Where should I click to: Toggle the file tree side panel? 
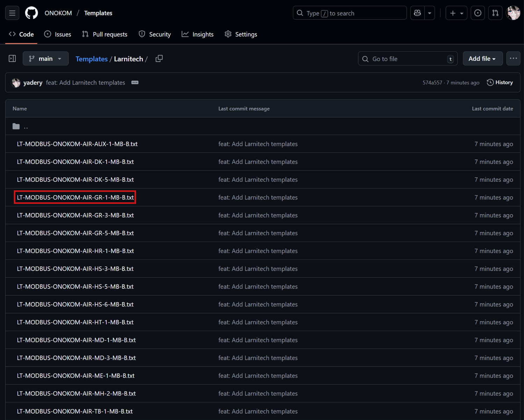12,59
